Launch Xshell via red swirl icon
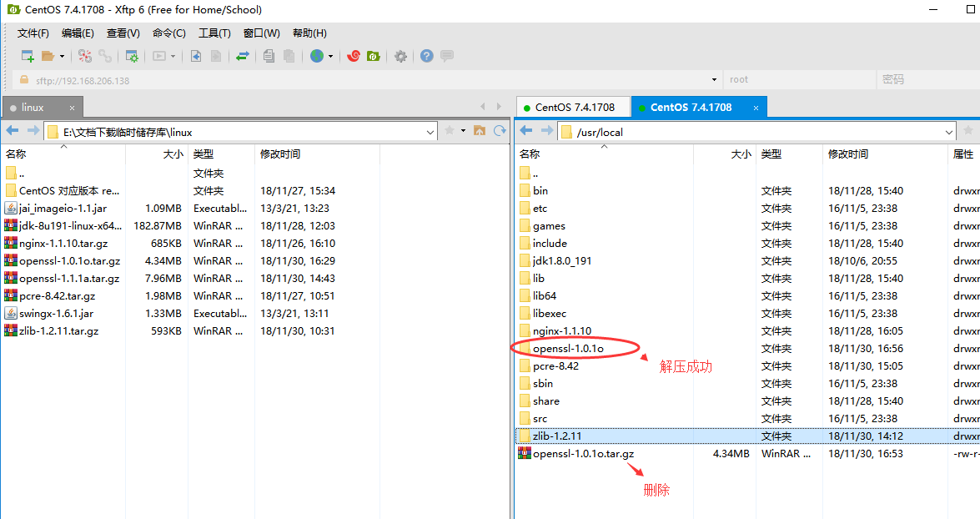 point(353,56)
